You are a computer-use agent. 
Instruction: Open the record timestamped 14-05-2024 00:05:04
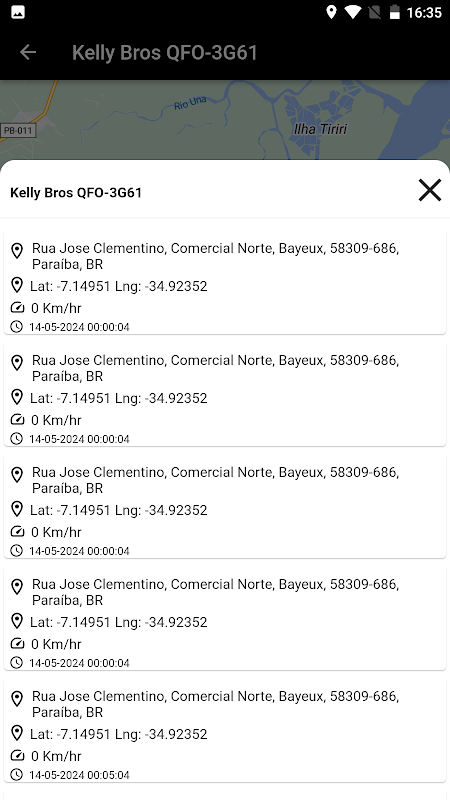[225, 730]
